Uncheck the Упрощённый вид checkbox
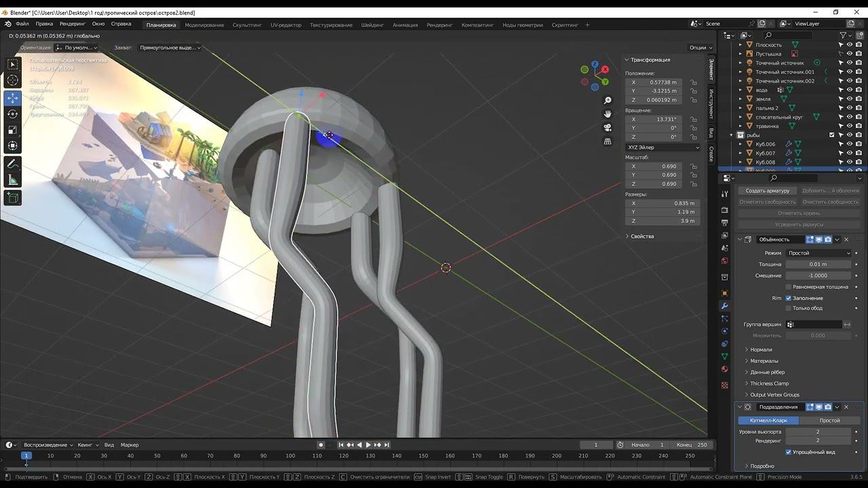Image resolution: width=868 pixels, height=488 pixels. click(x=789, y=452)
